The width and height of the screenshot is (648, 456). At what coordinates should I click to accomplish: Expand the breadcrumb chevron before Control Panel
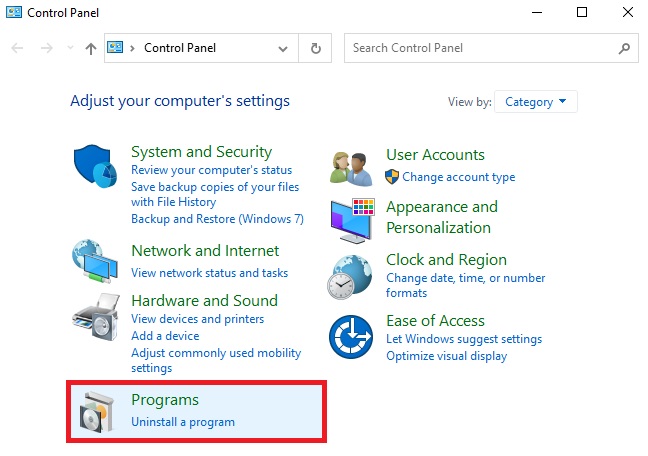[133, 48]
